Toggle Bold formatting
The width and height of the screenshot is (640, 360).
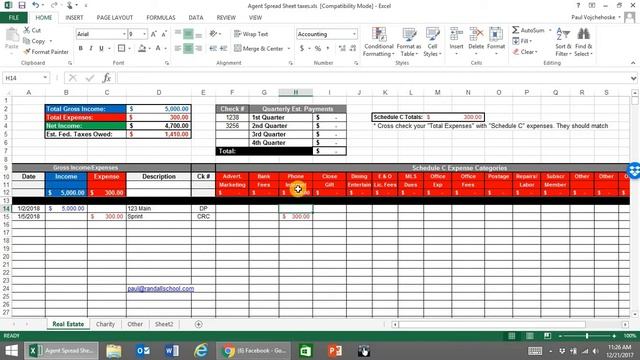click(81, 48)
